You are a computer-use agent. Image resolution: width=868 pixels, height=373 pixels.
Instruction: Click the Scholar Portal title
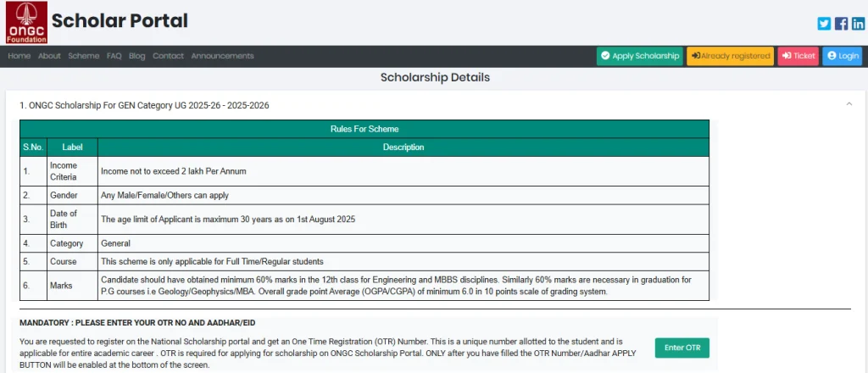pos(120,21)
